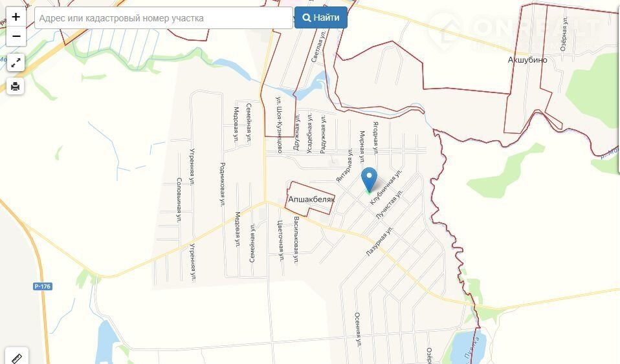
Task: Toggle fullscreen map view
Action: tap(16, 63)
